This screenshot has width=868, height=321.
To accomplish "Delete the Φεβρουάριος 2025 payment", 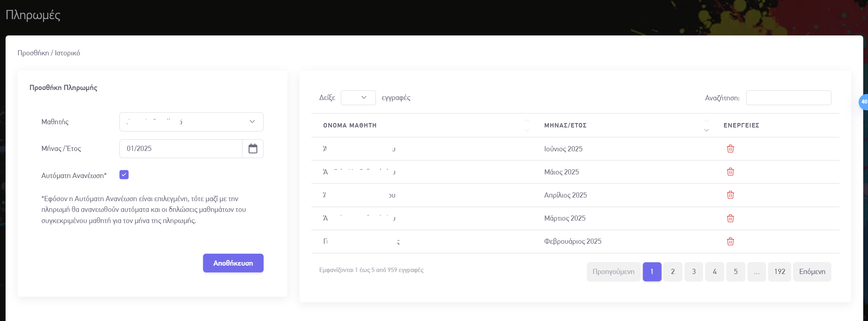I will (730, 241).
